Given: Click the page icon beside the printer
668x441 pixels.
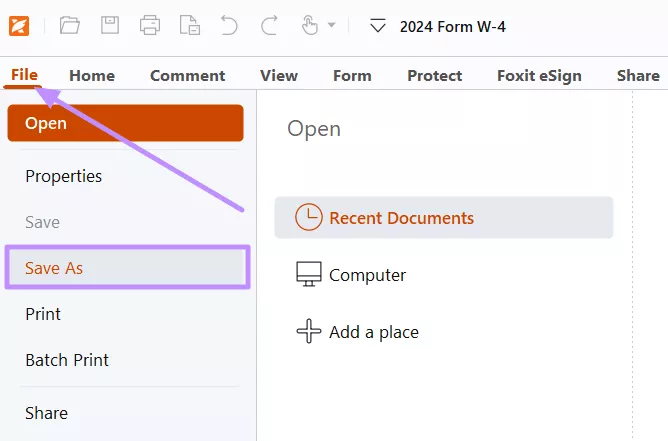Looking at the screenshot, I should [x=189, y=26].
